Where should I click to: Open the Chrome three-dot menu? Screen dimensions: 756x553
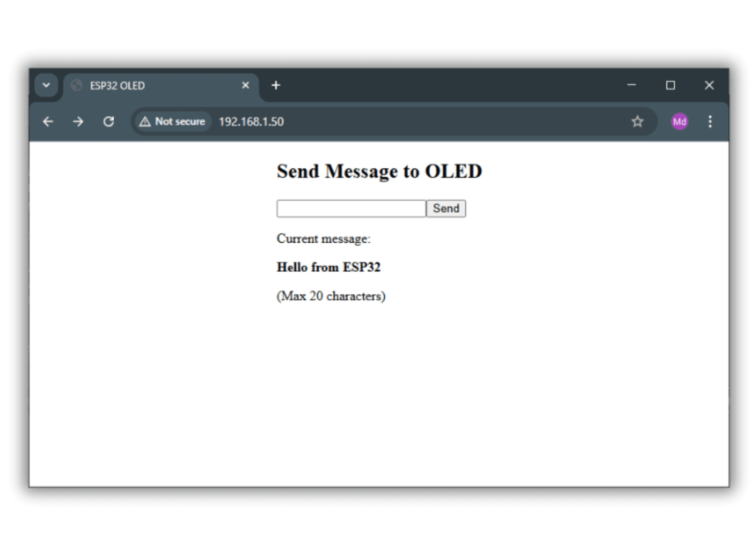[x=709, y=122]
